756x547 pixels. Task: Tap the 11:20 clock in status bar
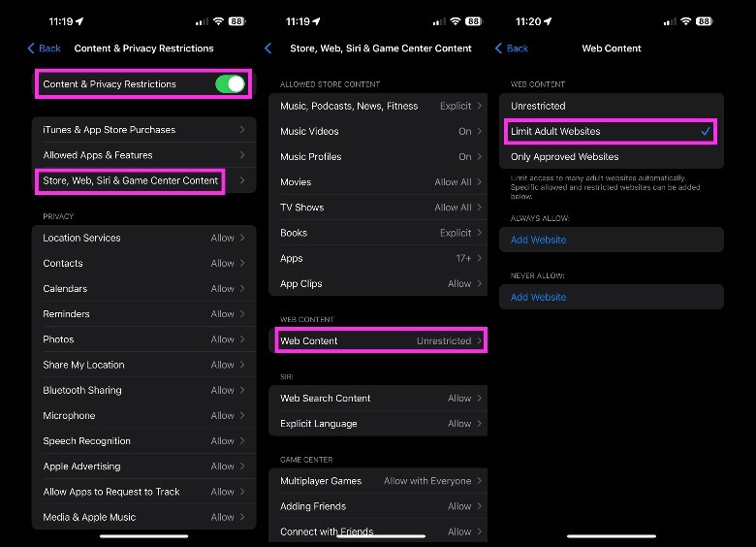[x=528, y=21]
